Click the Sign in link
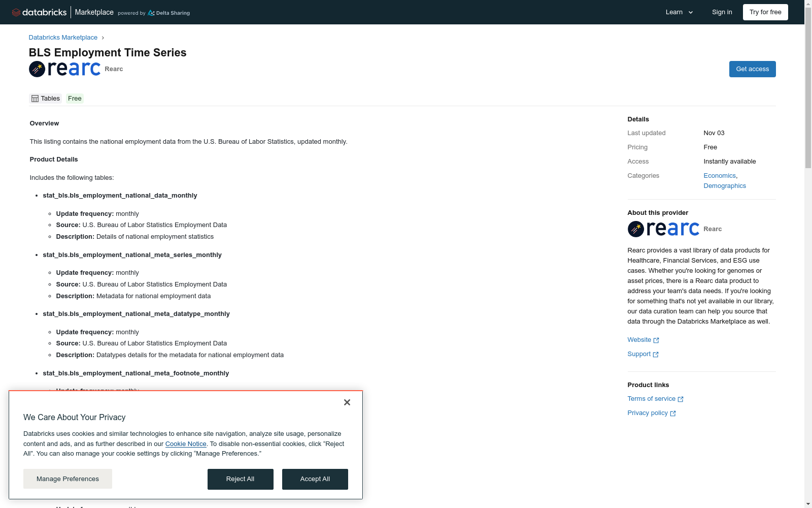The height and width of the screenshot is (508, 812). [722, 12]
